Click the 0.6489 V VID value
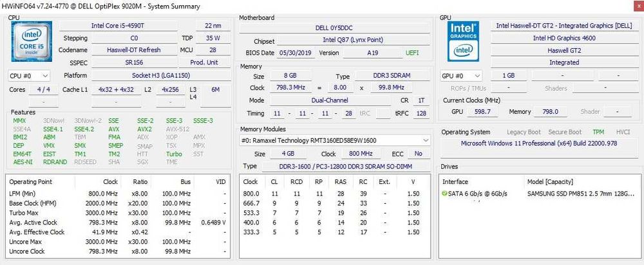This screenshot has width=644, height=265. click(x=214, y=223)
